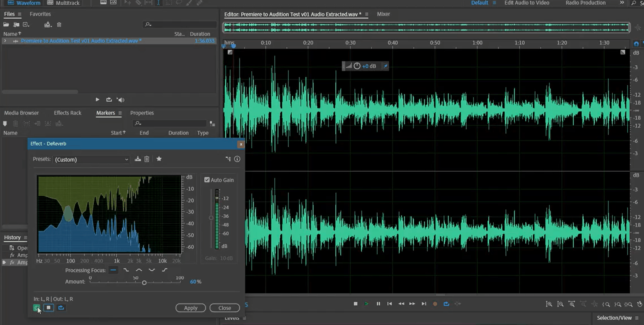Screen dimensions: 644x325
Task: Click the Zoom In Amplitude icon
Action: [x=549, y=304]
